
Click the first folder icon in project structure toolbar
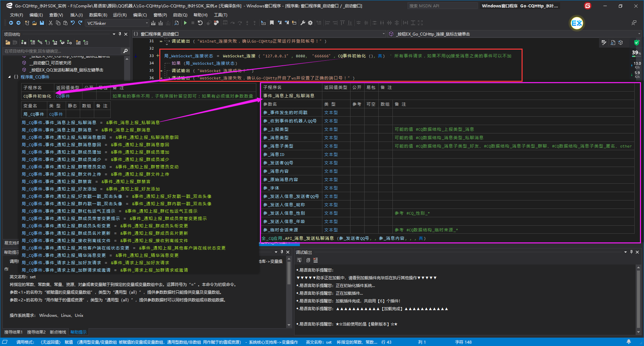point(8,42)
